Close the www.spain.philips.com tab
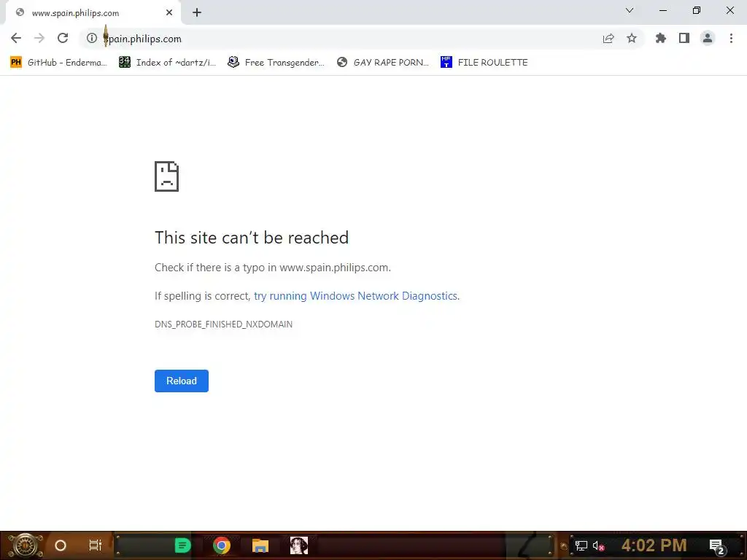Image resolution: width=747 pixels, height=560 pixels. 169,13
